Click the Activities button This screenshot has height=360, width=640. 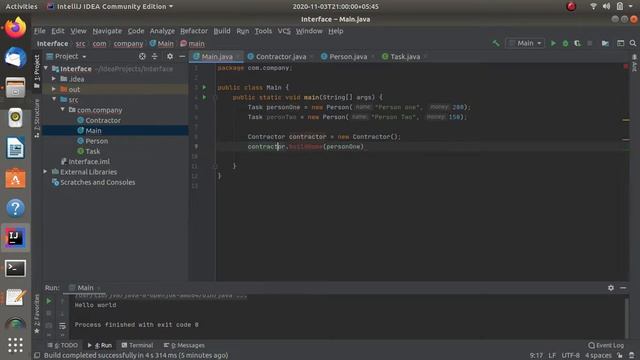(21, 7)
